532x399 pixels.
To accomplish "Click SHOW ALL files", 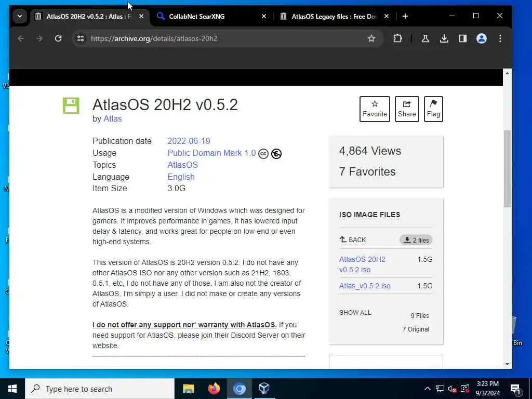I will 355,312.
